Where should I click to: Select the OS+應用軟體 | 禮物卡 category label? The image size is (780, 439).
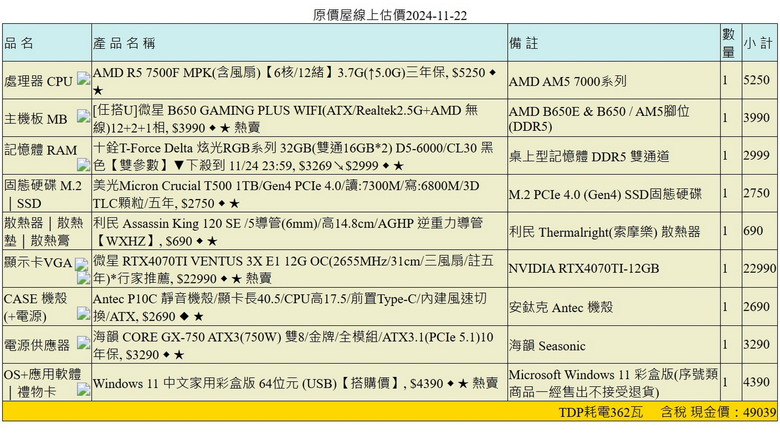click(x=42, y=382)
